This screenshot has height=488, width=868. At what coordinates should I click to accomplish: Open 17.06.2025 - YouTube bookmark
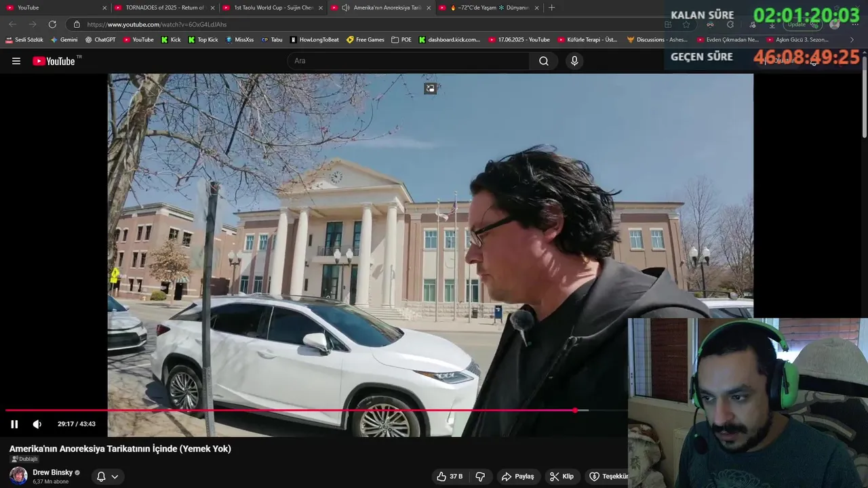[519, 39]
